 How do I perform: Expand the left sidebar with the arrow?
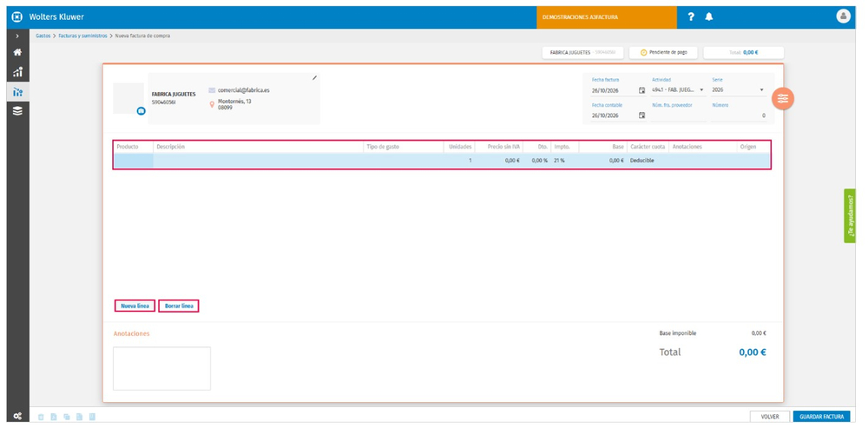click(x=17, y=36)
